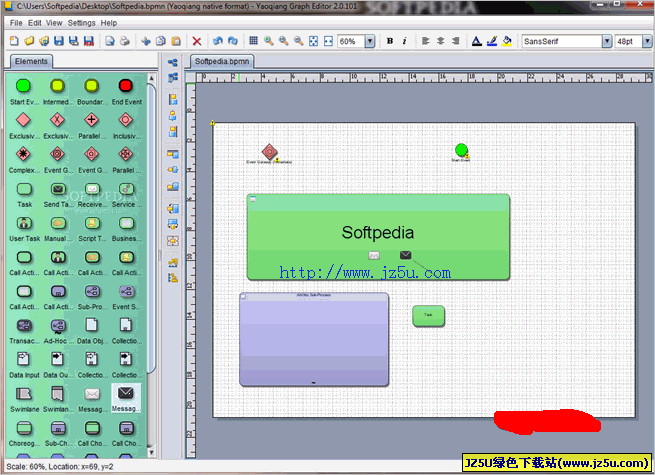Click the New file toolbar icon
Viewport: 655px width, 475px height.
coord(14,41)
